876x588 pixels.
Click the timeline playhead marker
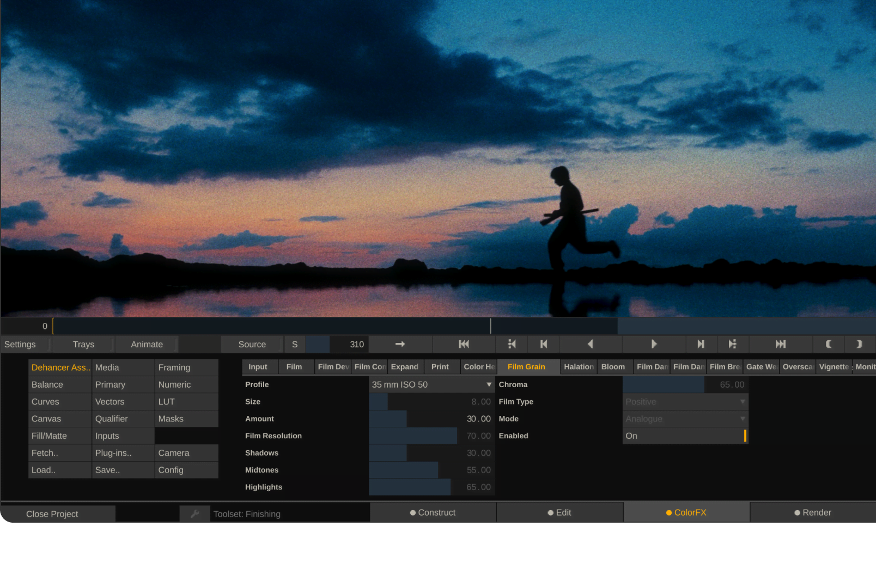490,326
